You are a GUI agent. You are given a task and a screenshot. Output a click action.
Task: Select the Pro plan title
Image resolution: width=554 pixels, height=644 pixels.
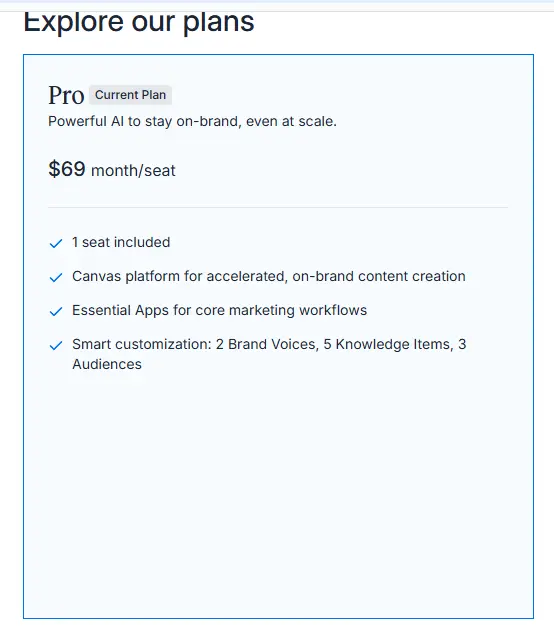66,95
